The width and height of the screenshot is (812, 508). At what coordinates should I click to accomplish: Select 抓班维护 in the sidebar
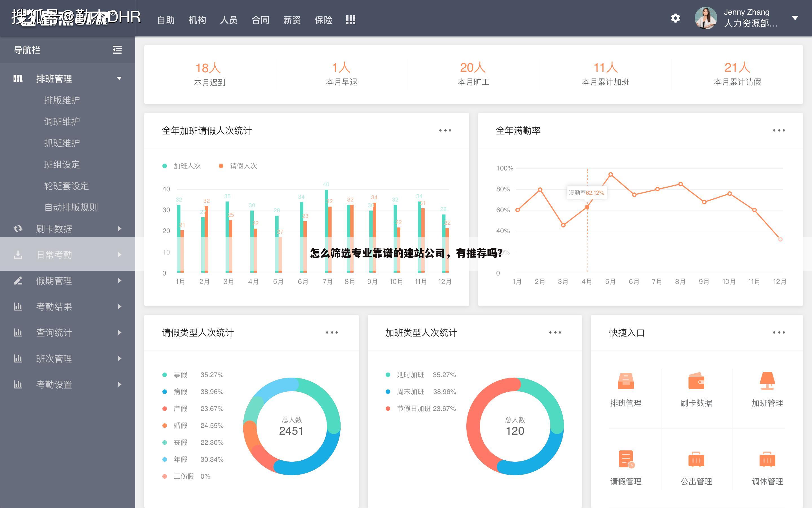[62, 143]
